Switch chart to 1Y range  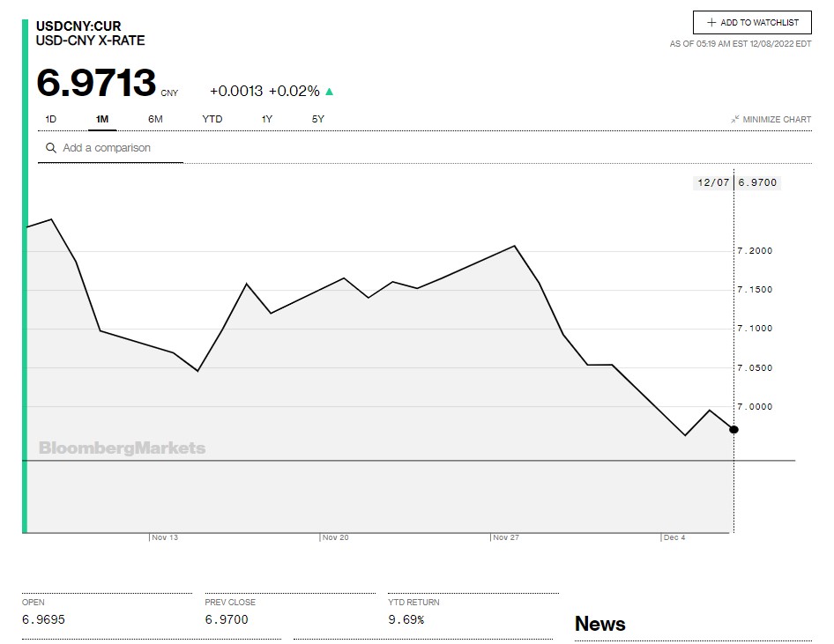pos(266,119)
